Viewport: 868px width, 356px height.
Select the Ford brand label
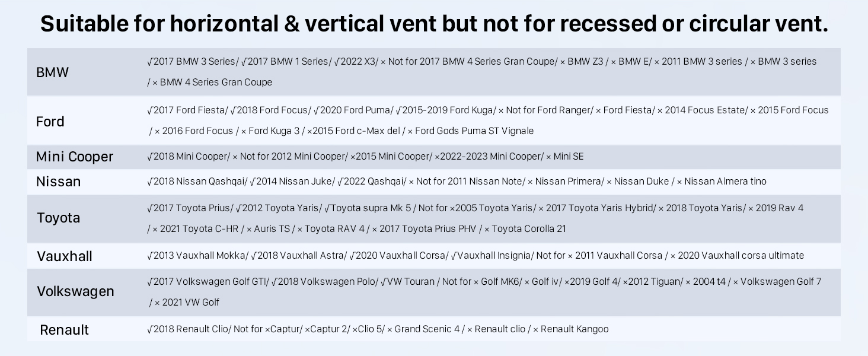tap(50, 122)
